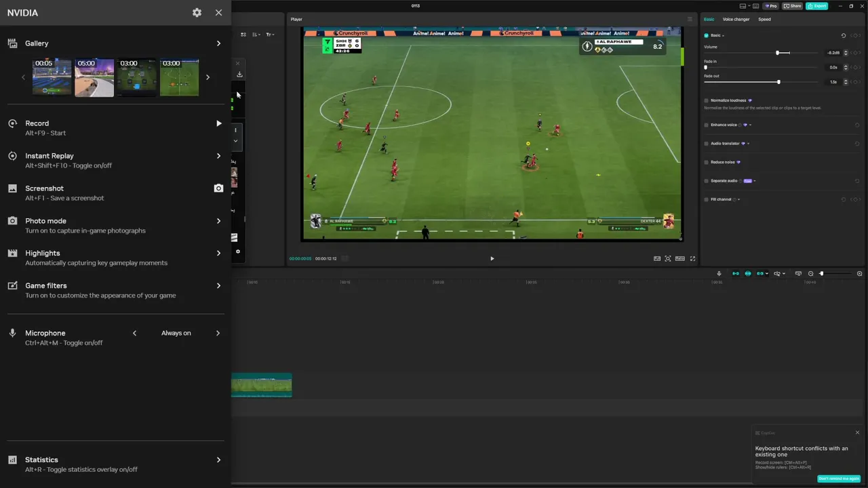This screenshot has height=488, width=868.
Task: Click the download icon in media panel
Action: [x=239, y=74]
